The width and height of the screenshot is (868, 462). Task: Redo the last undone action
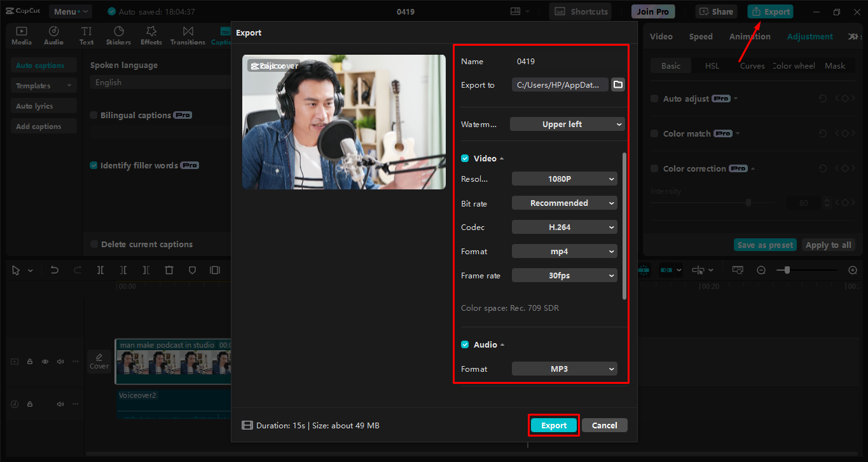tap(78, 270)
